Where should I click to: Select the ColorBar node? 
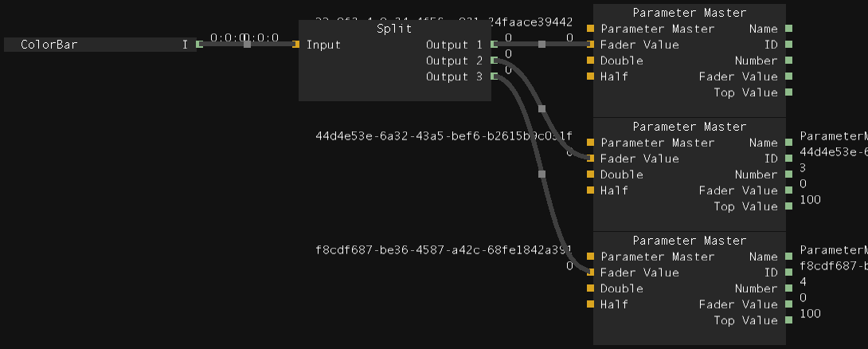(49, 45)
